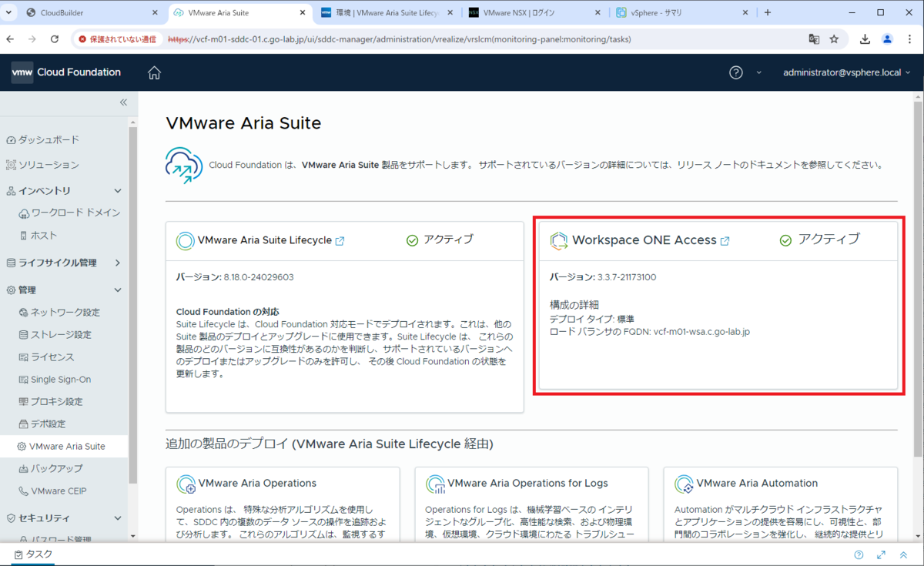Switch to the vSphere サマリ tab
The image size is (924, 566).
tap(681, 12)
